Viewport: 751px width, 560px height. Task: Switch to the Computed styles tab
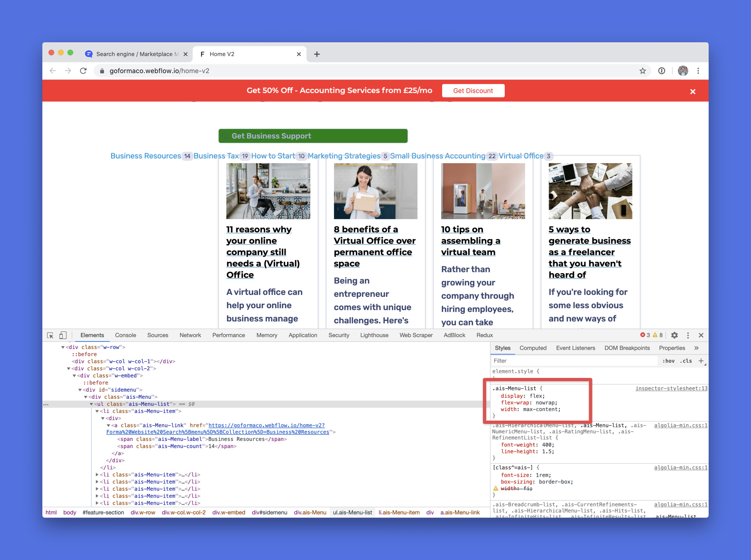[533, 348]
